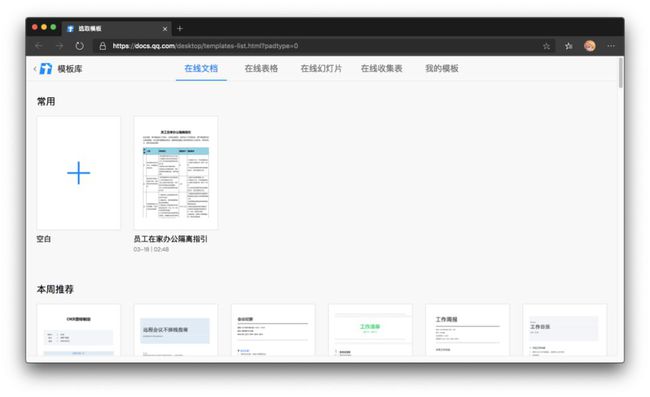Open the favorites list icon
The image size is (650, 397).
pos(568,46)
